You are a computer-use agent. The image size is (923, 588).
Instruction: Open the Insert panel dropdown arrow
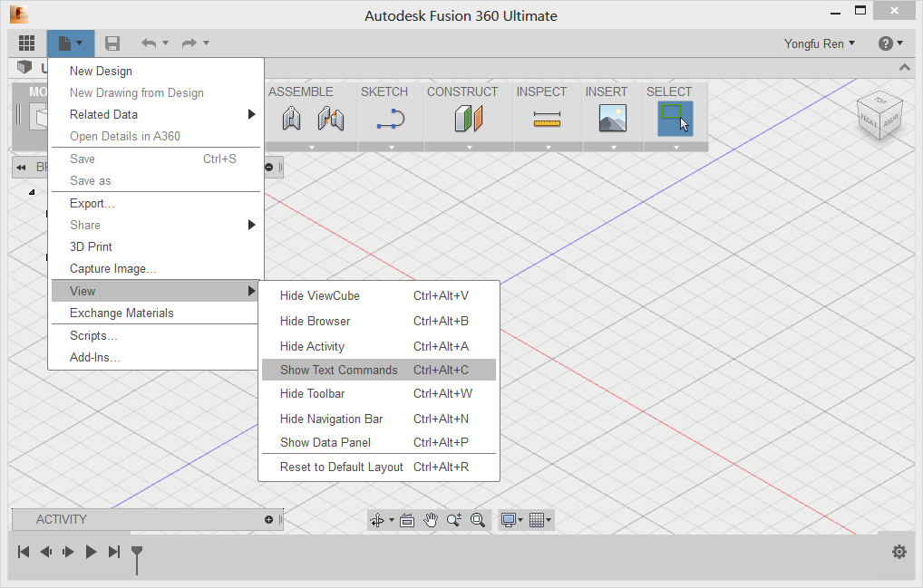[x=614, y=147]
